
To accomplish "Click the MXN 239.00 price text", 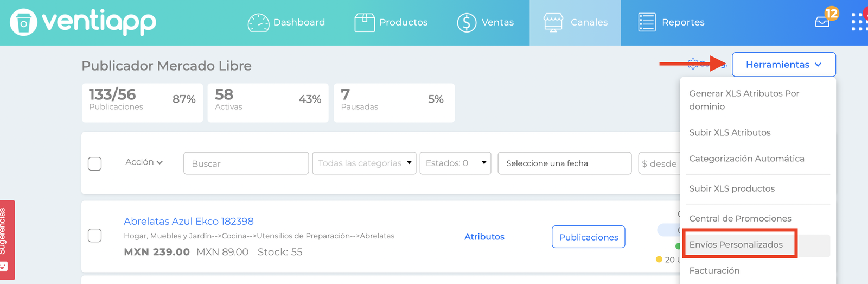I will [157, 252].
